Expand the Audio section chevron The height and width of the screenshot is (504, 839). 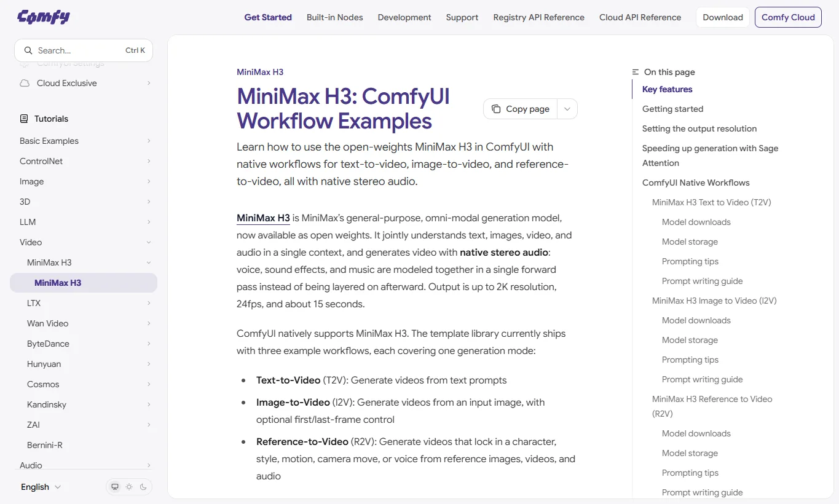pyautogui.click(x=149, y=465)
